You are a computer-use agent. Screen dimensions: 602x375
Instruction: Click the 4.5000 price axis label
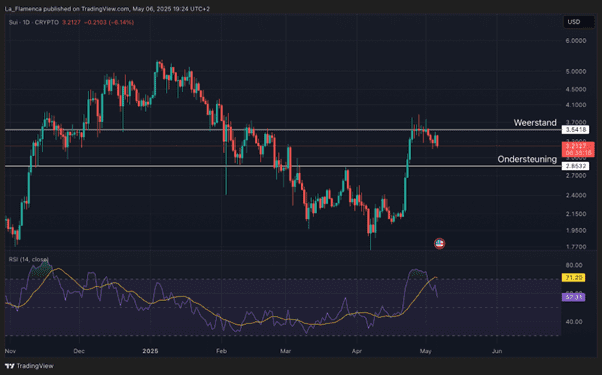click(x=576, y=89)
